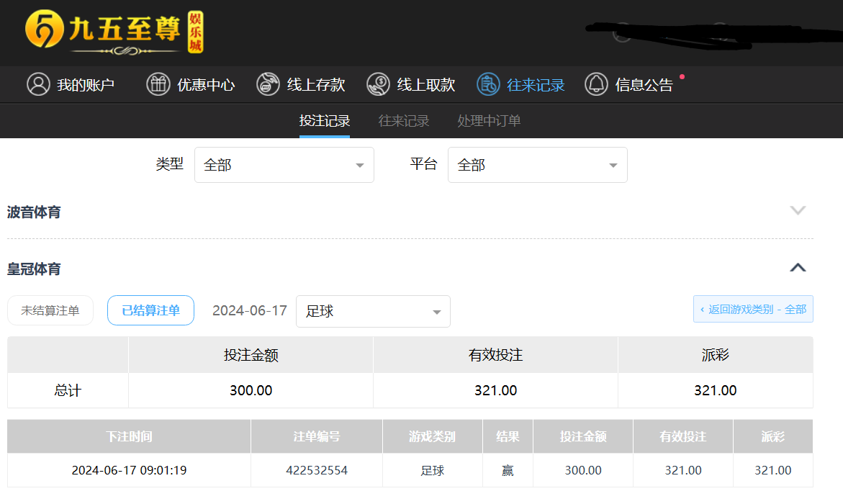Switch to the 往来记录 sub-tab

tap(404, 121)
